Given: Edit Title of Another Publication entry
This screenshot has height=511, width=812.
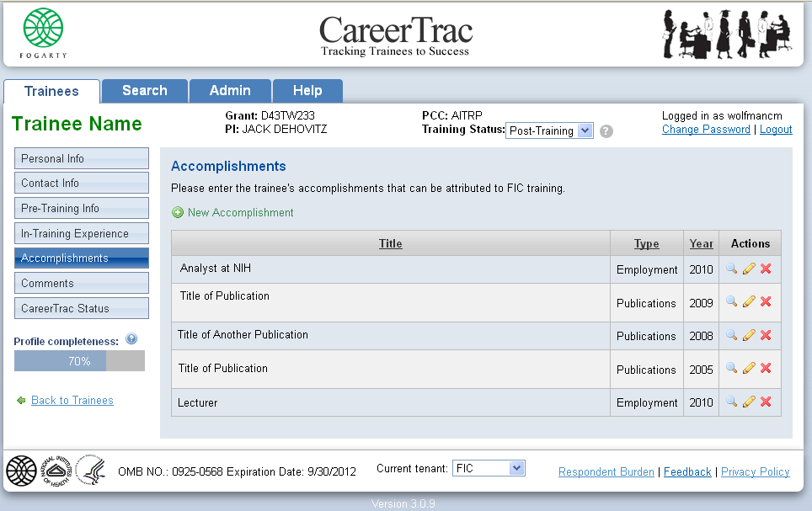Looking at the screenshot, I should pos(749,335).
